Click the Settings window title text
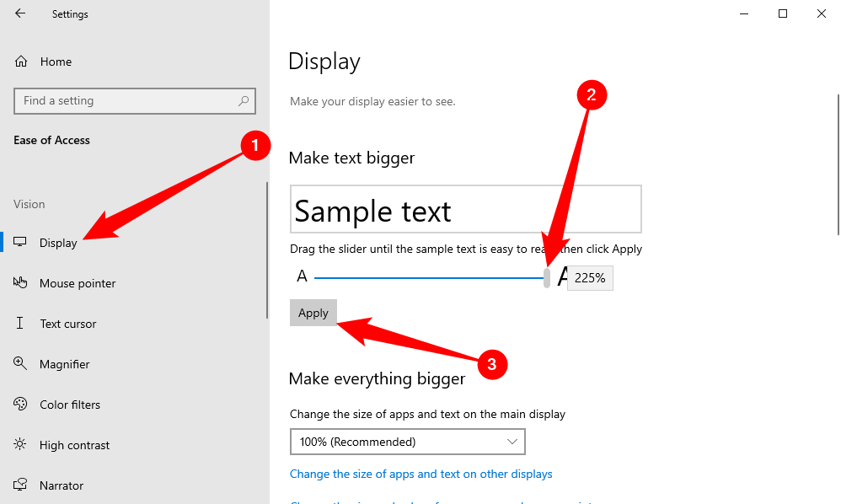The height and width of the screenshot is (504, 841). coord(70,14)
